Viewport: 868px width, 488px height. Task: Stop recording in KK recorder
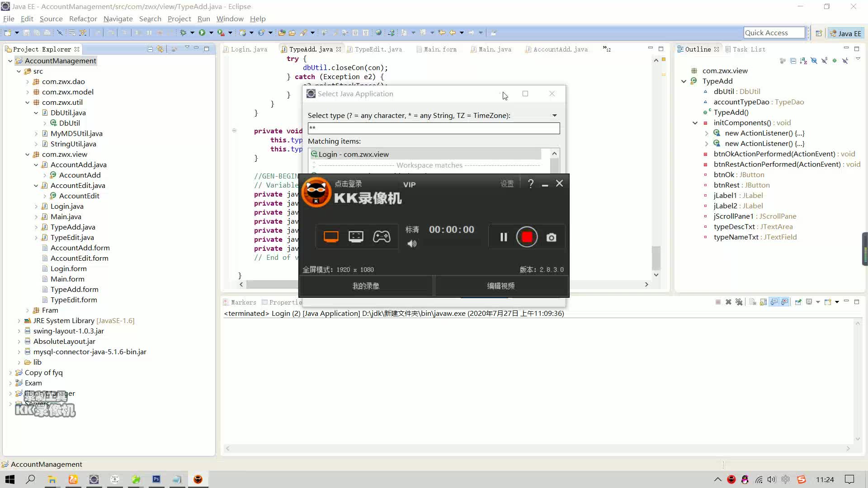[527, 237]
